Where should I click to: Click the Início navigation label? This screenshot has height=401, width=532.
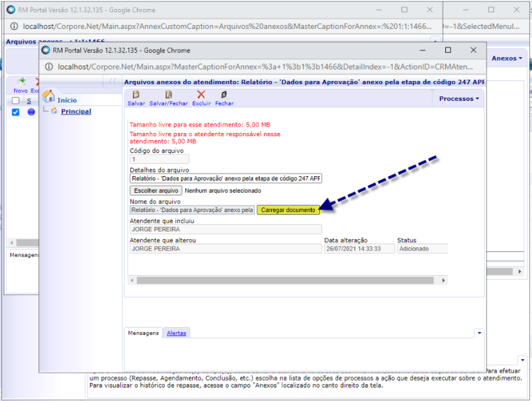point(67,100)
